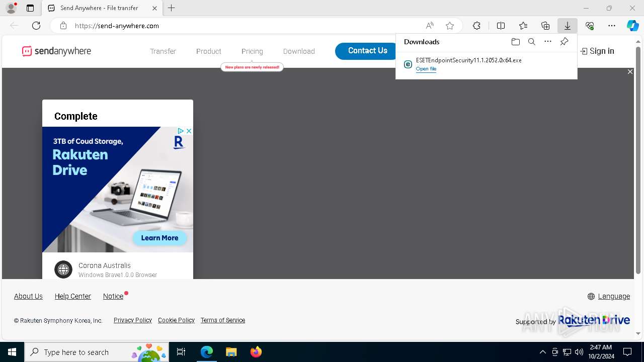The height and width of the screenshot is (362, 644).
Task: Open the Download menu item
Action: pyautogui.click(x=299, y=51)
